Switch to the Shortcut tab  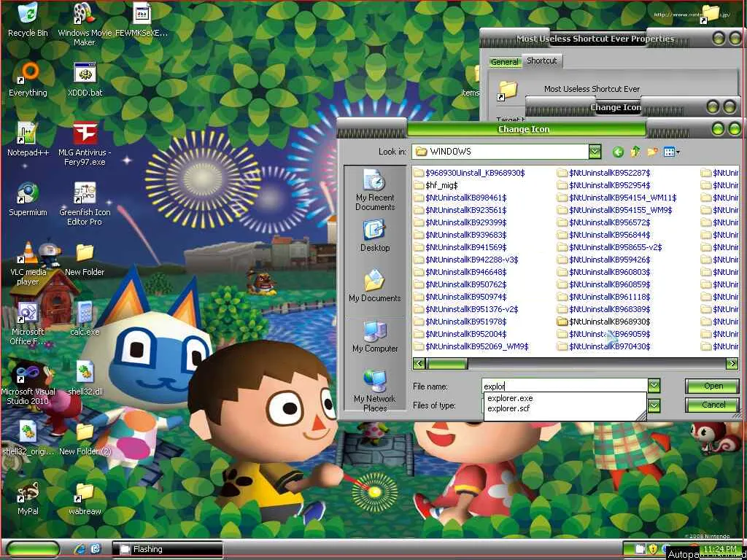pos(542,61)
